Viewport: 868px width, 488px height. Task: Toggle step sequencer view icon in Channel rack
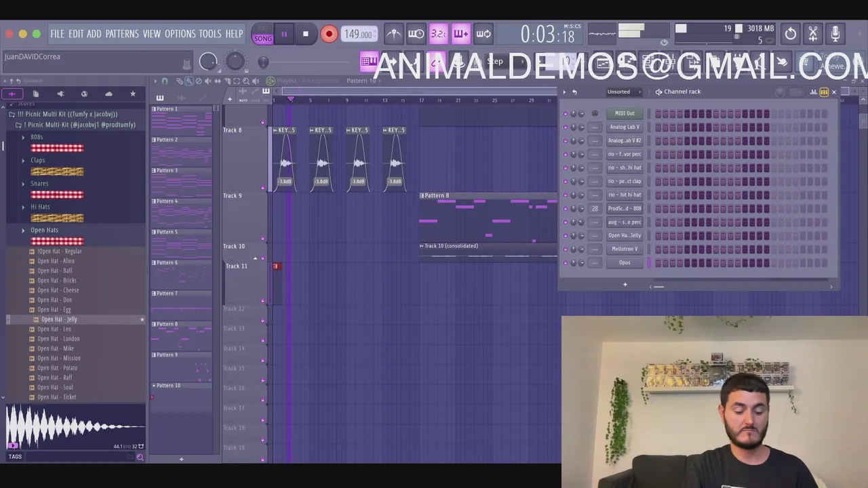[x=824, y=92]
